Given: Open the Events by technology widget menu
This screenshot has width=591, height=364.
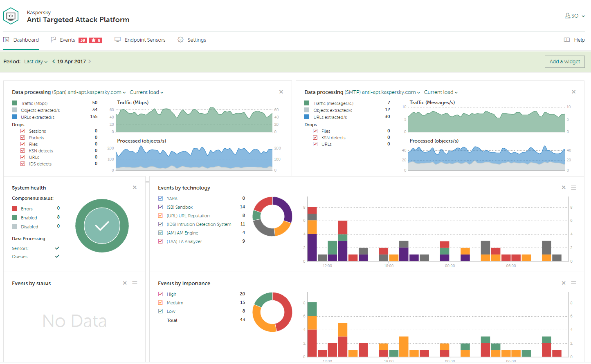Looking at the screenshot, I should 573,188.
